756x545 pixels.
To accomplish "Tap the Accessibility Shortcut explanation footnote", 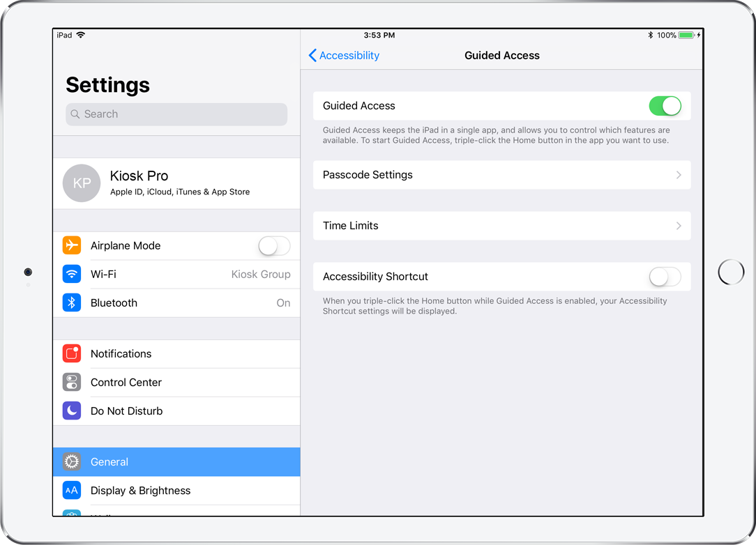I will [494, 306].
